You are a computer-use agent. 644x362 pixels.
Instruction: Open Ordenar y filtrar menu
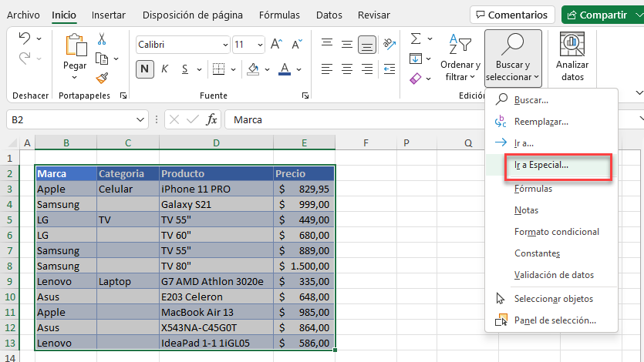click(x=460, y=58)
